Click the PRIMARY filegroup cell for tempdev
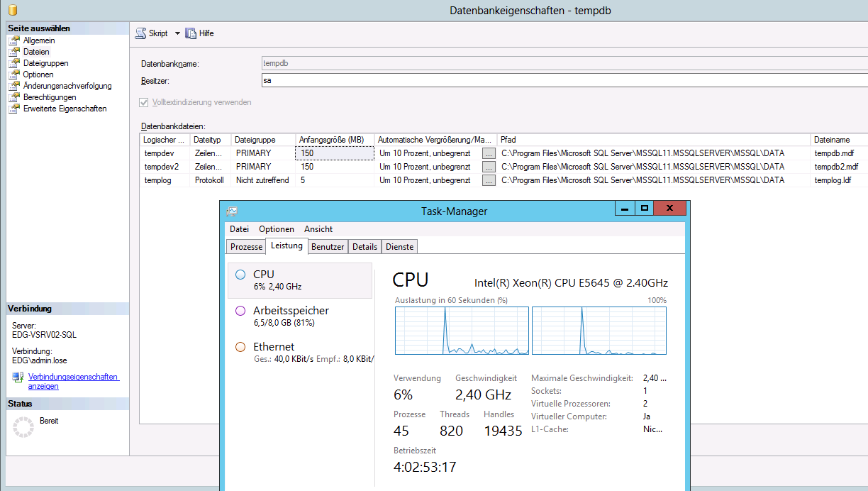The width and height of the screenshot is (868, 491). 263,153
